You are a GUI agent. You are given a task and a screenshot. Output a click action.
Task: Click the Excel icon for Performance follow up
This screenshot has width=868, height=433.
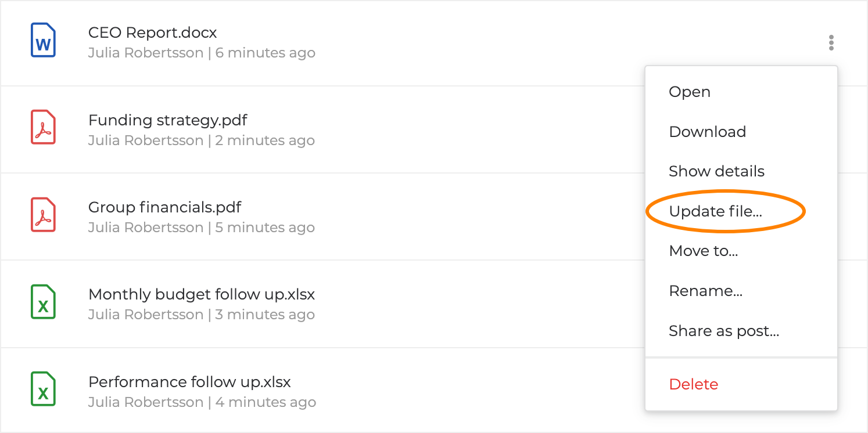(x=43, y=389)
